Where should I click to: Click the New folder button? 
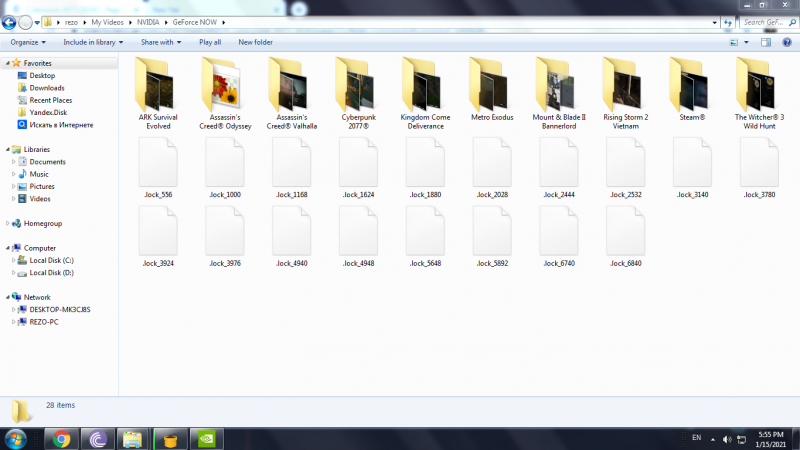(255, 42)
